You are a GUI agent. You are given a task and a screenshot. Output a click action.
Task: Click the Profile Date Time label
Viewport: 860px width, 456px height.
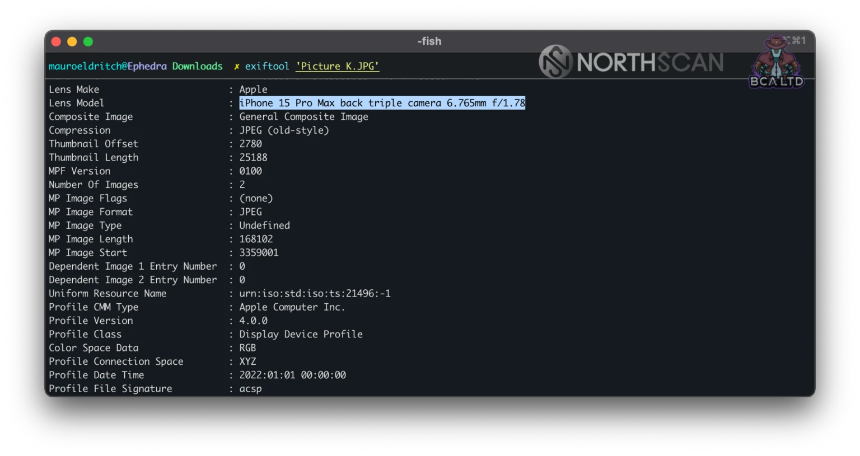[96, 375]
